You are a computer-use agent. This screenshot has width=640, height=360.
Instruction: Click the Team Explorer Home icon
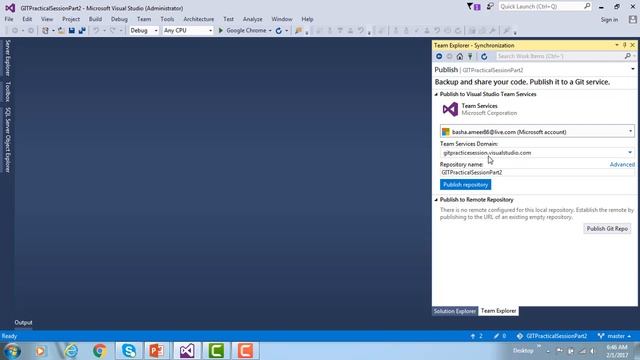(x=460, y=56)
